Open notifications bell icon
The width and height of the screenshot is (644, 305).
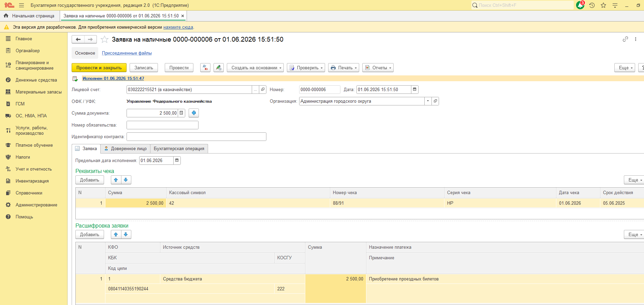(580, 5)
